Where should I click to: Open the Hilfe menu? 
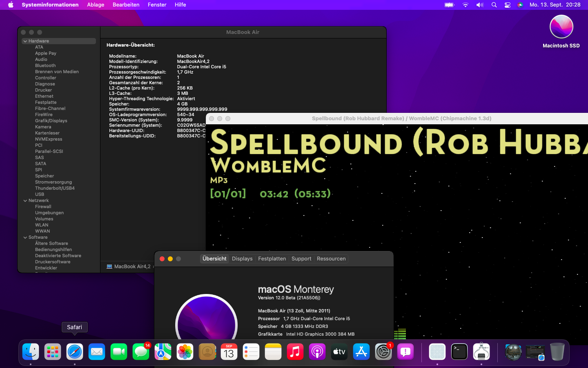pyautogui.click(x=180, y=5)
